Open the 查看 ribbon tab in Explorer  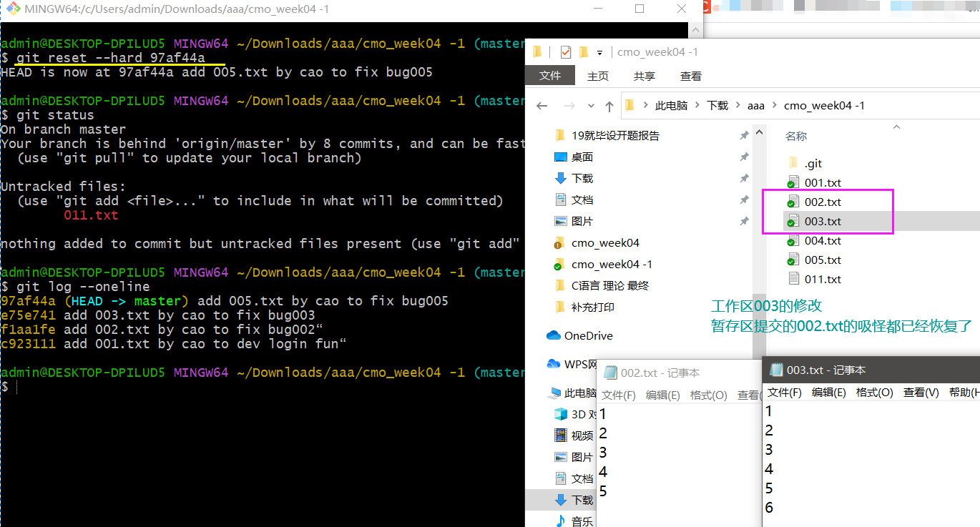point(690,76)
